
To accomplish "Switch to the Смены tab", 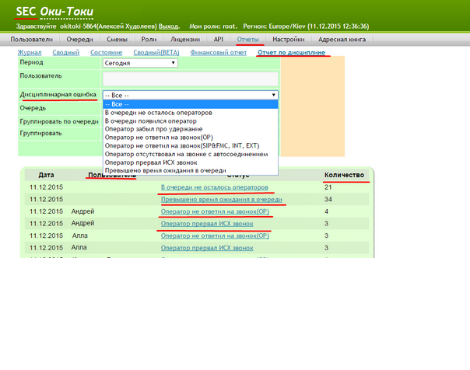I will (117, 39).
